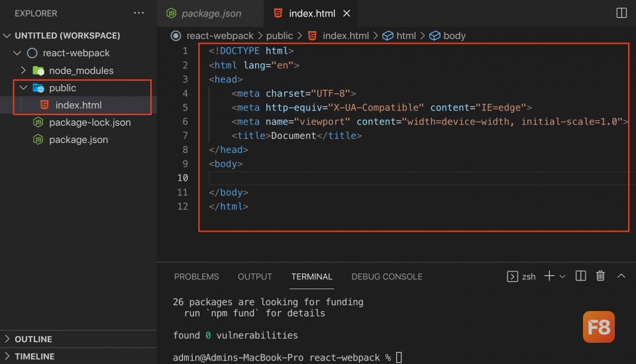Maximize panel with chevron up icon
Viewport: 636px width, 364px height.
coord(621,276)
